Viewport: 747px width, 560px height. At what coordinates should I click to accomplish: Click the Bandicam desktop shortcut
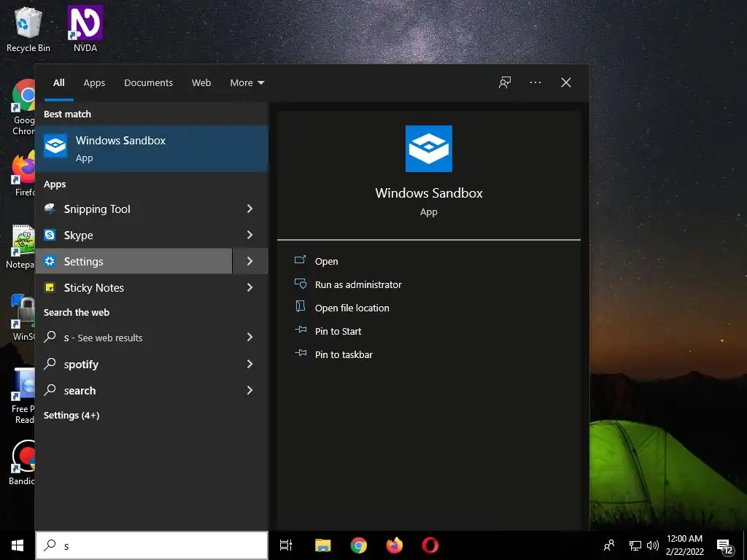[x=22, y=462]
